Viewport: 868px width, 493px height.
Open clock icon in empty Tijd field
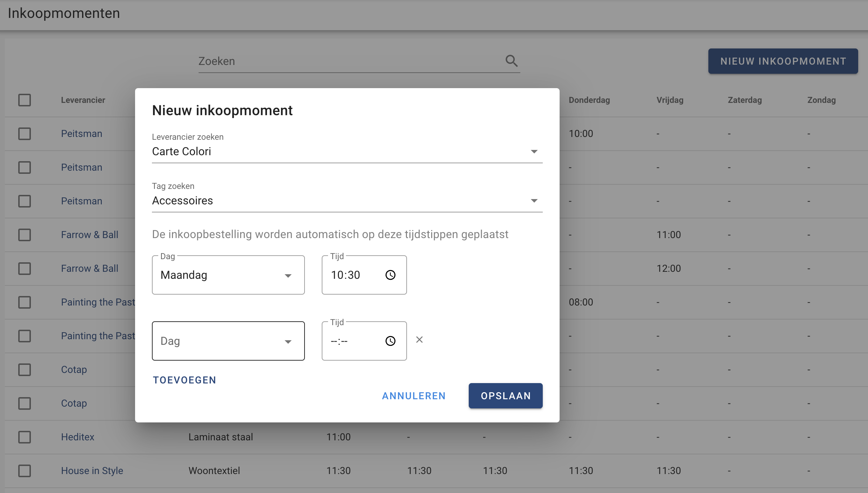click(x=390, y=341)
